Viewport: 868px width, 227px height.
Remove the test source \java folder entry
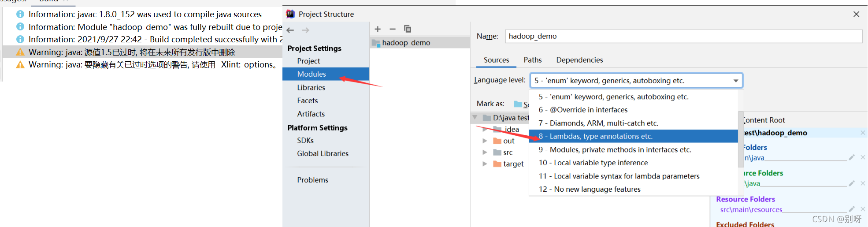(x=863, y=183)
